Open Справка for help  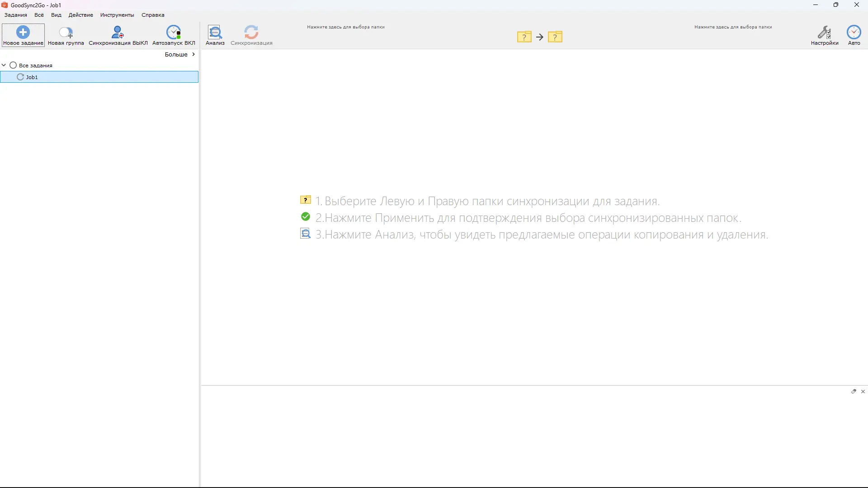coord(153,14)
